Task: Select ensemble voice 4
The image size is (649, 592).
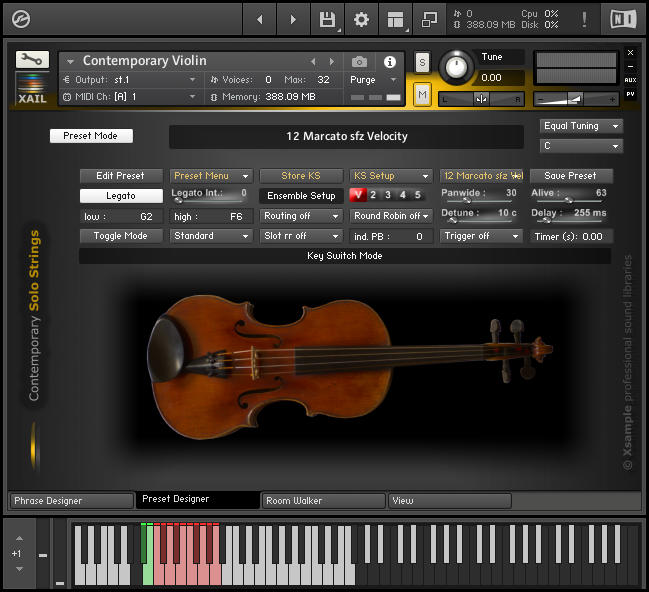Action: (403, 195)
